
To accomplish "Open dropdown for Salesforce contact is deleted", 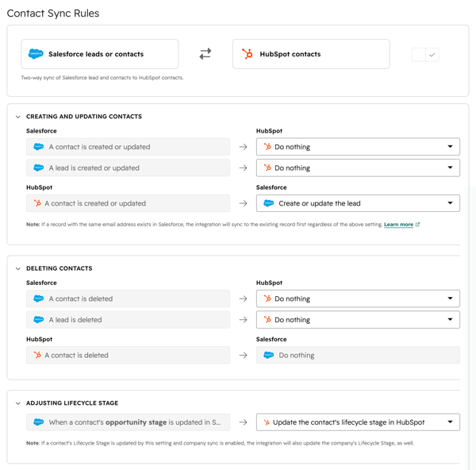I will coord(358,299).
